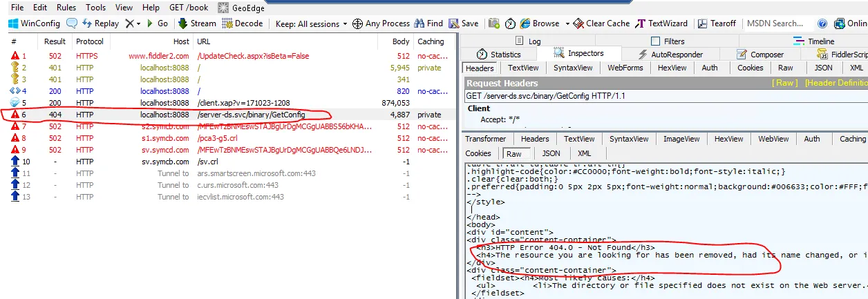868x299 pixels.
Task: Click the Any Process target button
Action: (x=381, y=23)
